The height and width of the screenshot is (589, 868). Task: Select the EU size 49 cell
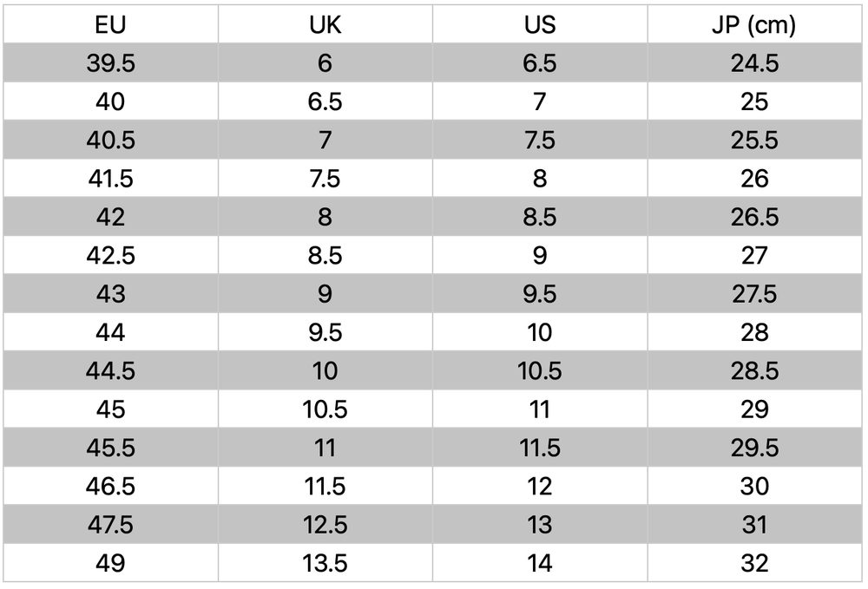[110, 563]
